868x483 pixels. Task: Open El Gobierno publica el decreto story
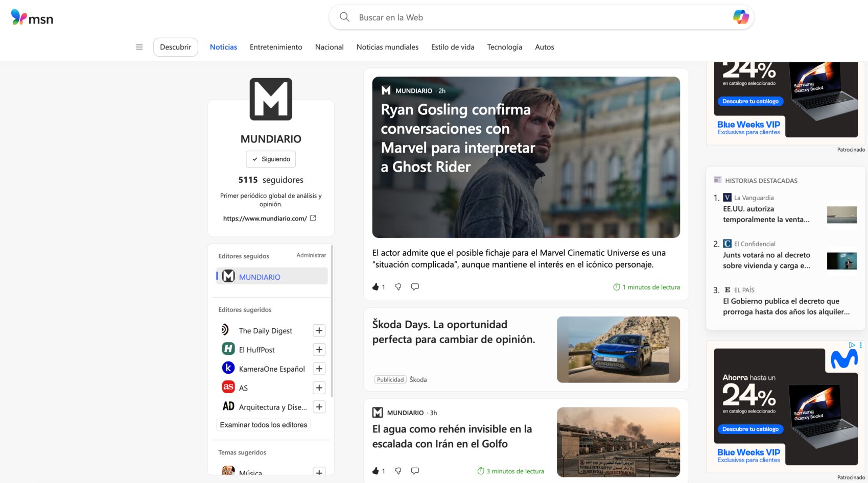pyautogui.click(x=786, y=306)
